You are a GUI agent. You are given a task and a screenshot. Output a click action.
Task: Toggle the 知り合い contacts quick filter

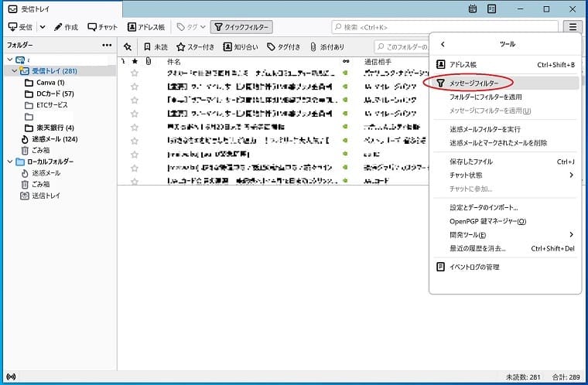241,47
